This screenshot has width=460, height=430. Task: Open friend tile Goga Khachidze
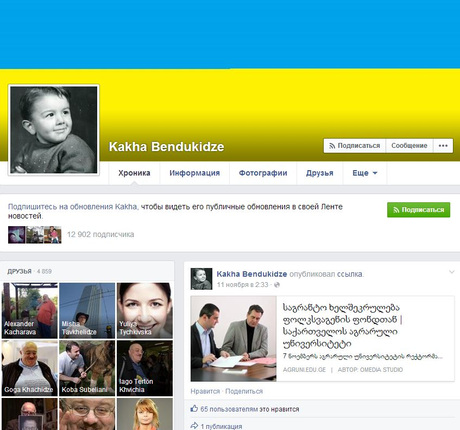tap(30, 368)
